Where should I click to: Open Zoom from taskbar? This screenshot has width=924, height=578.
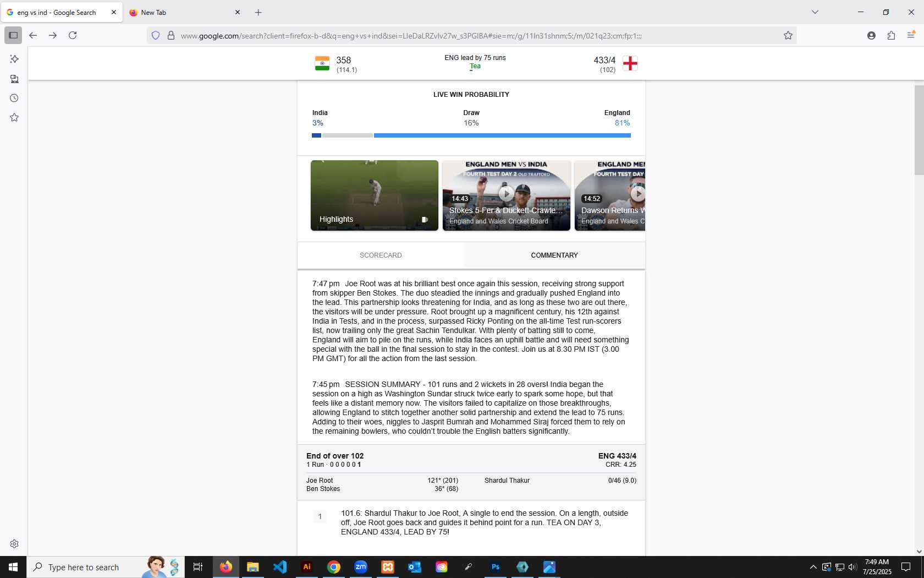coord(361,567)
